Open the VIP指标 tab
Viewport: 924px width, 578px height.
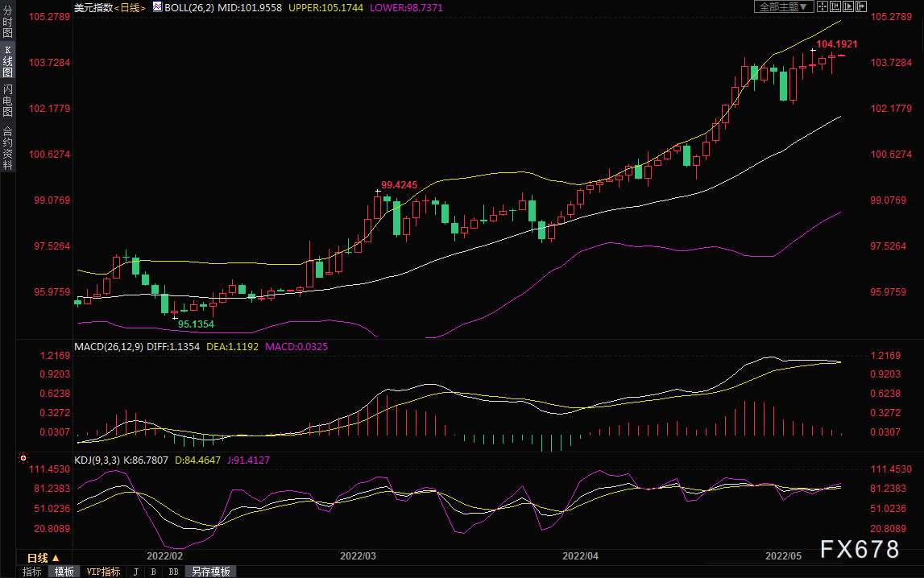tap(104, 572)
